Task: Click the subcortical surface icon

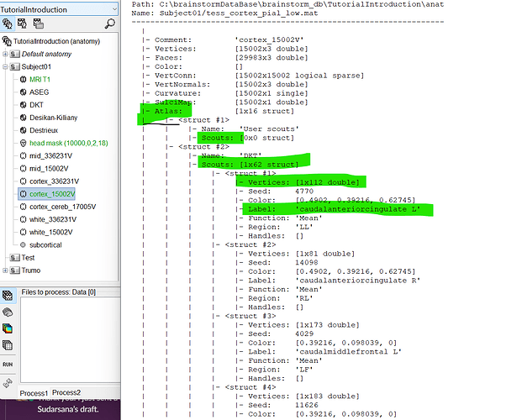Action: pos(23,245)
